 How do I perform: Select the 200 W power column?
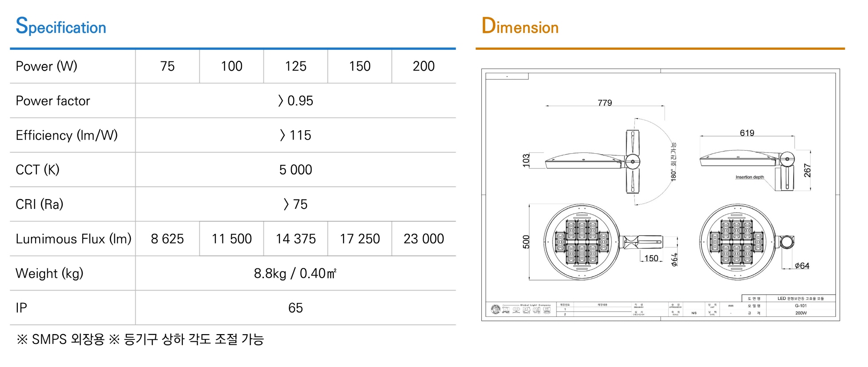(424, 66)
